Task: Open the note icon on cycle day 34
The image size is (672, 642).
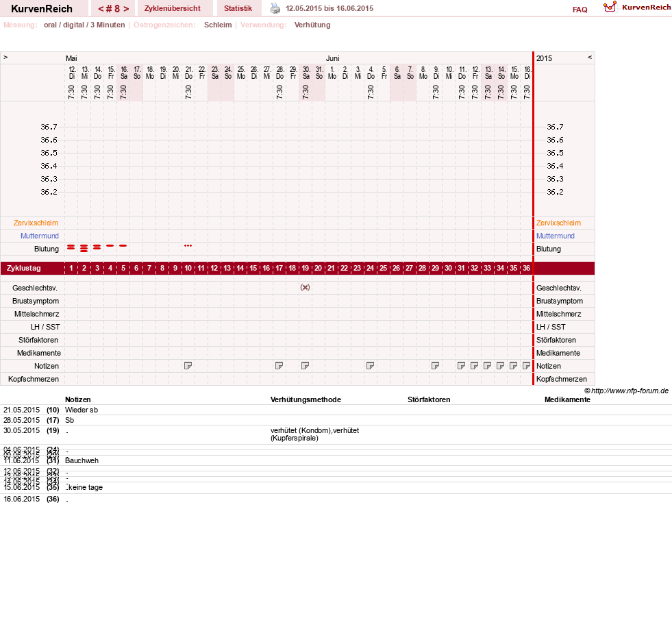Action: [501, 366]
